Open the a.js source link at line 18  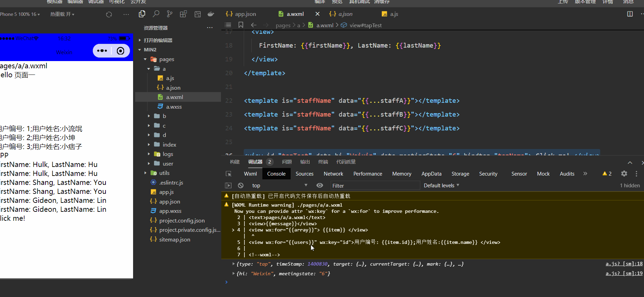point(624,264)
